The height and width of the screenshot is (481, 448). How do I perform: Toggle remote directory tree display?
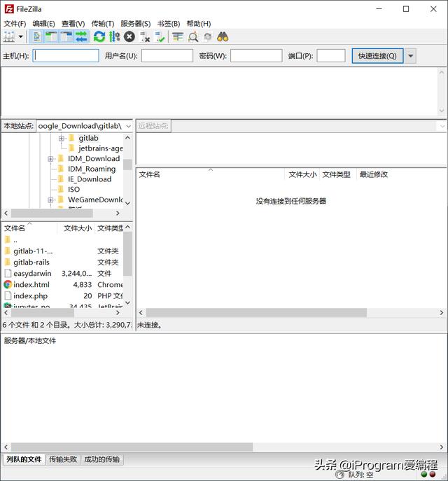pyautogui.click(x=66, y=37)
